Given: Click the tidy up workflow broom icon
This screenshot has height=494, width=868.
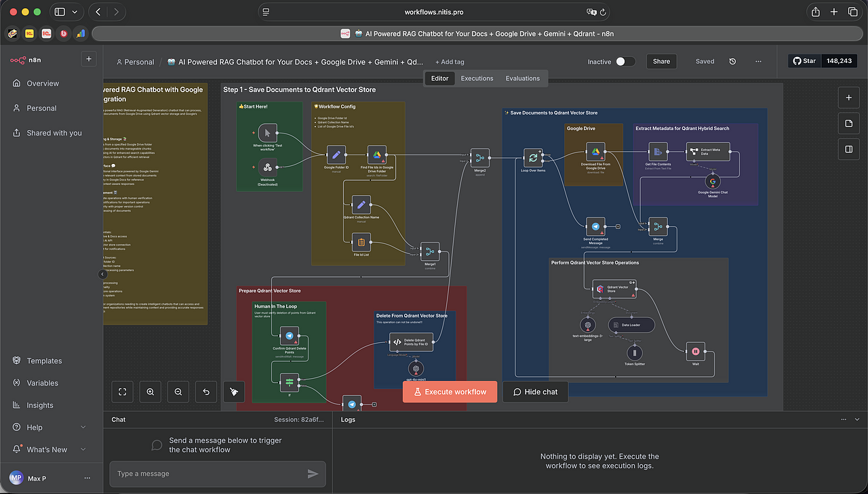Looking at the screenshot, I should coord(234,392).
